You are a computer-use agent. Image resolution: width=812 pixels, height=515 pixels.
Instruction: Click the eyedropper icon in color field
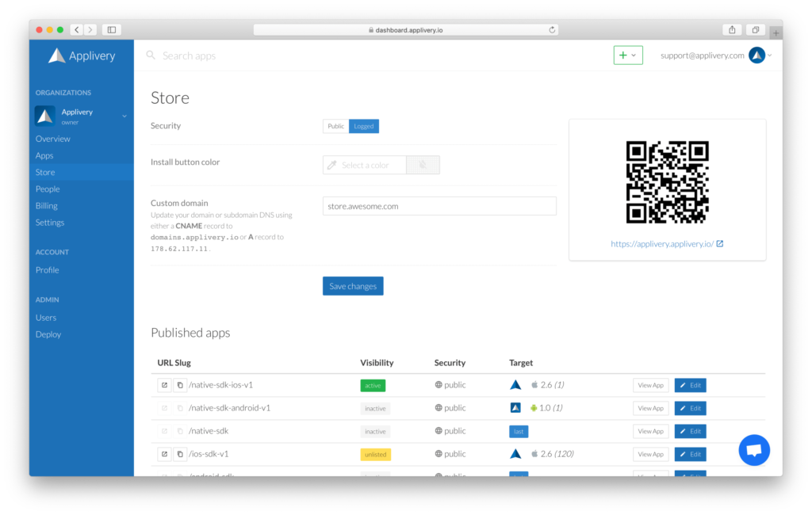pos(332,165)
